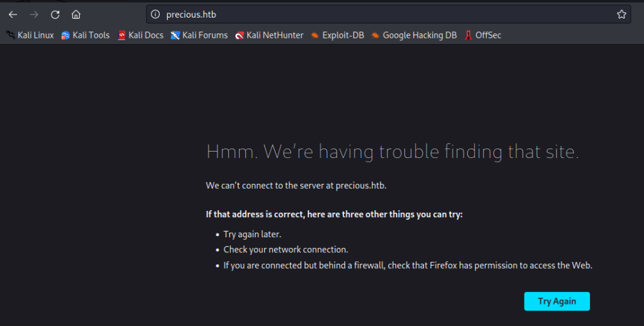Go to the OffSec bookmark
The height and width of the screenshot is (326, 644).
tap(482, 35)
